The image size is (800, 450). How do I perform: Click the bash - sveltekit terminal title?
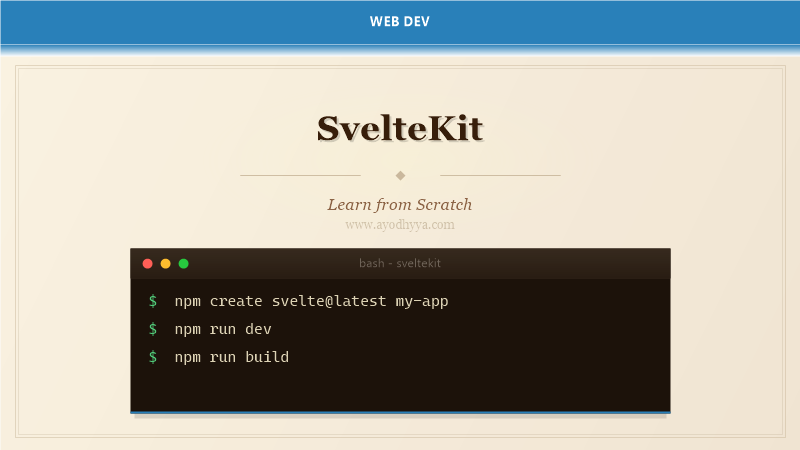point(400,263)
